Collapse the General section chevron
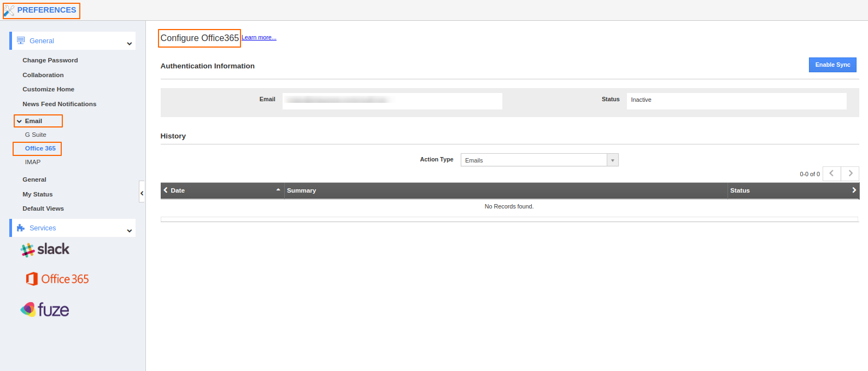This screenshot has height=371, width=868. [x=130, y=44]
